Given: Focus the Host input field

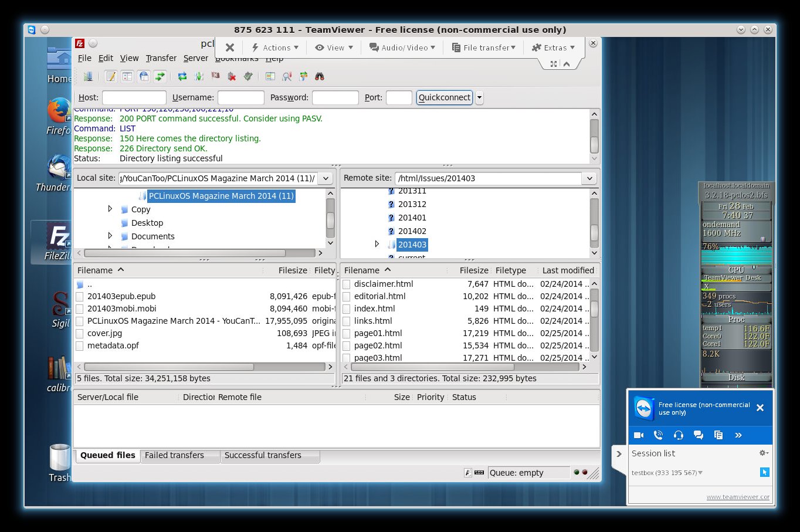Looking at the screenshot, I should tap(134, 98).
